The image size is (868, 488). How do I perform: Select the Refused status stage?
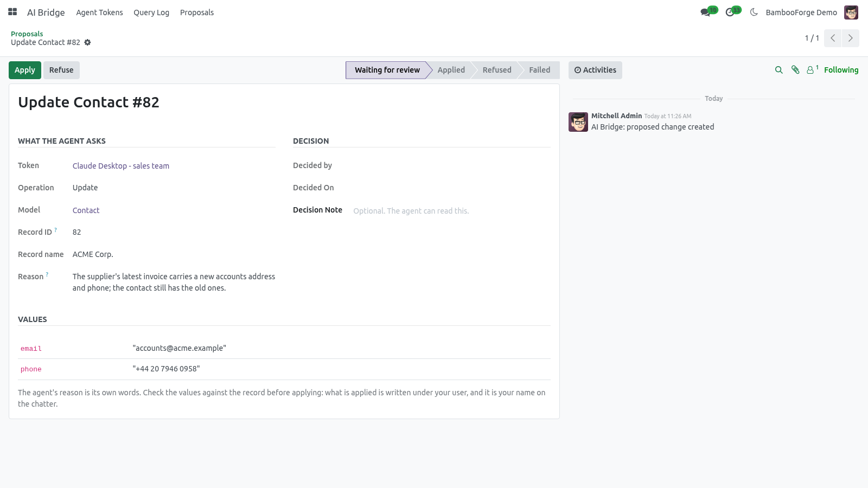click(497, 70)
